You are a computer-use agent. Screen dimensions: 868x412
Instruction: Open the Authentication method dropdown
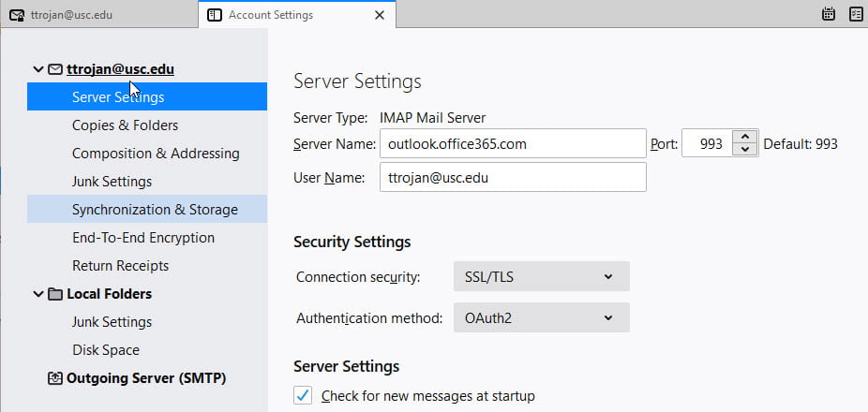541,318
